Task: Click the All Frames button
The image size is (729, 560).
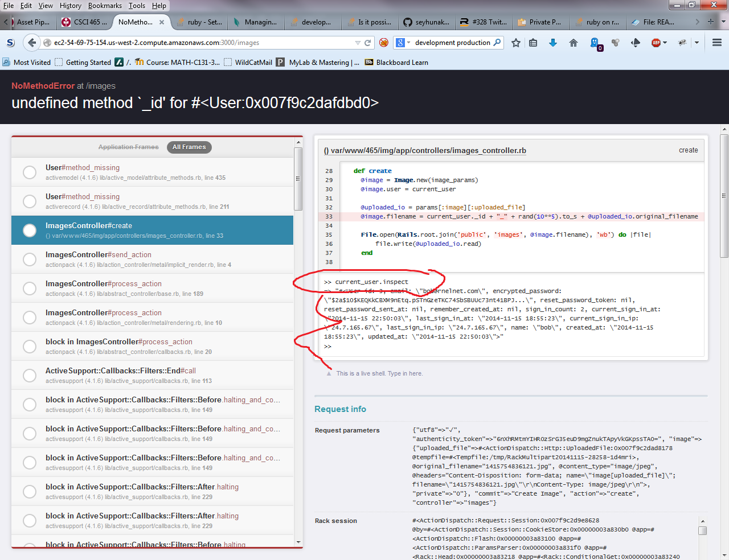Action: click(189, 147)
